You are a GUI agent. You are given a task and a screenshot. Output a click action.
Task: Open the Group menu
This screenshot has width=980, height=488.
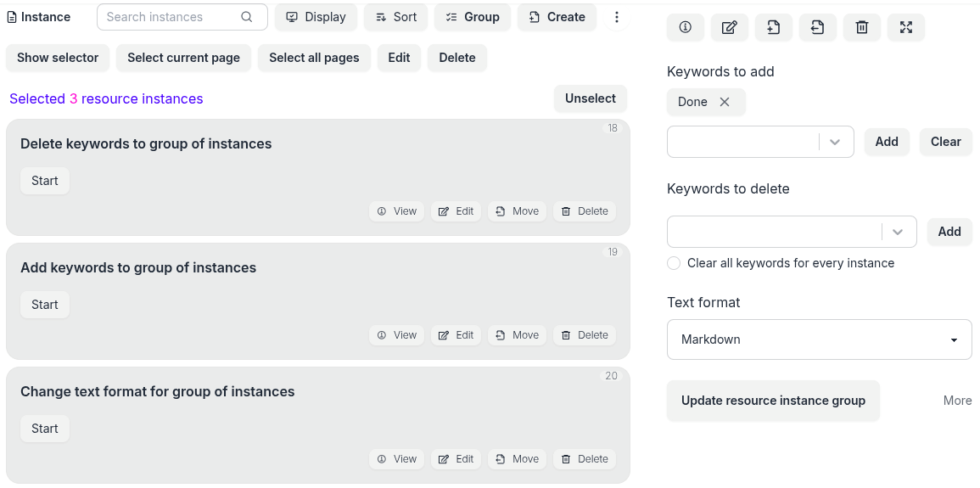(x=473, y=17)
